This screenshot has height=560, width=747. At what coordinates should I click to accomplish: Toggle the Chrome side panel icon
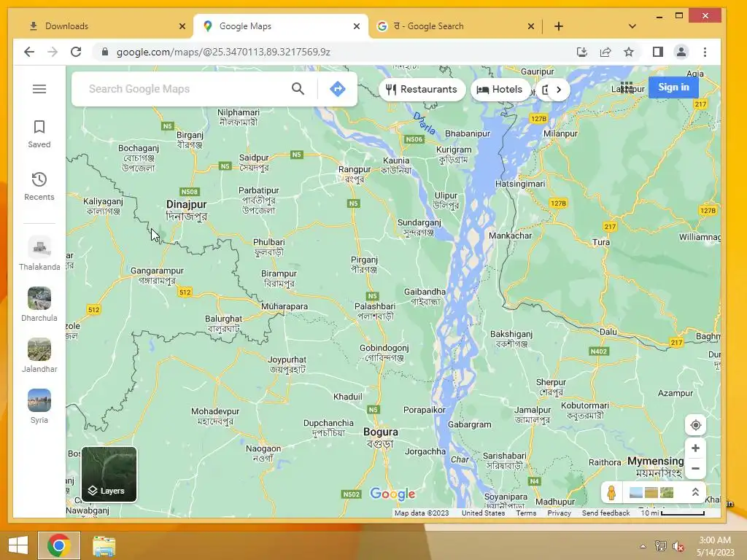[657, 52]
